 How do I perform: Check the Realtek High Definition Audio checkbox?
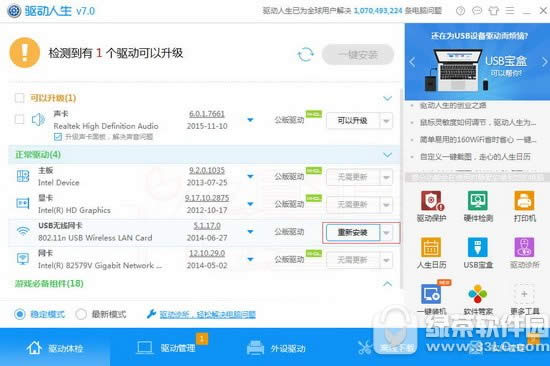pos(19,119)
